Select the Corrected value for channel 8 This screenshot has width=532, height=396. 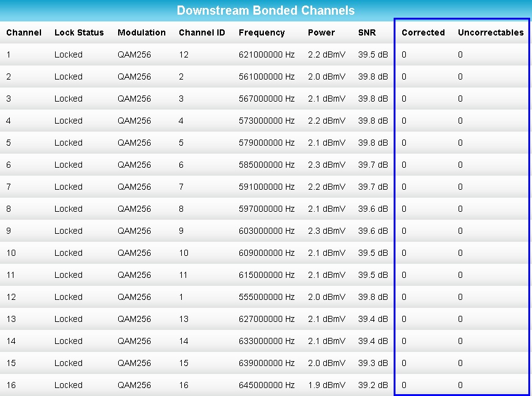(403, 209)
